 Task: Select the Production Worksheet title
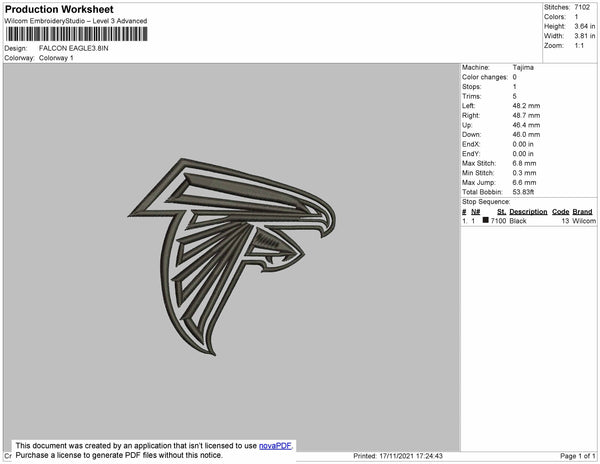click(x=59, y=10)
